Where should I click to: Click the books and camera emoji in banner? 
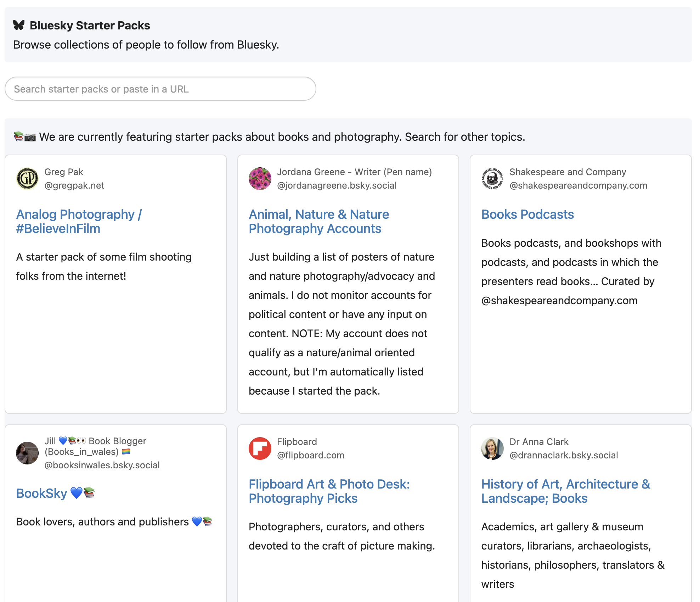tap(25, 137)
